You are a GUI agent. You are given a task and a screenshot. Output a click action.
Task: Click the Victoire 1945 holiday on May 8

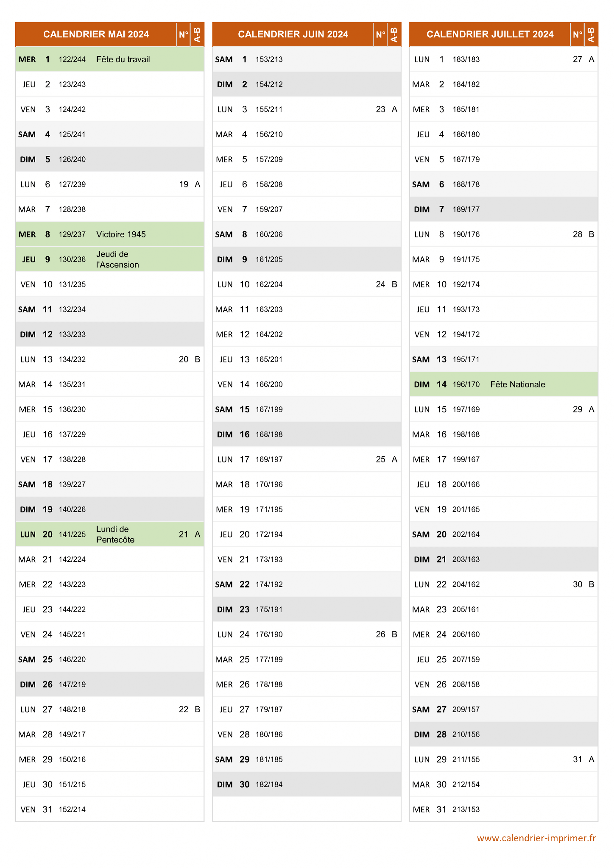point(121,234)
